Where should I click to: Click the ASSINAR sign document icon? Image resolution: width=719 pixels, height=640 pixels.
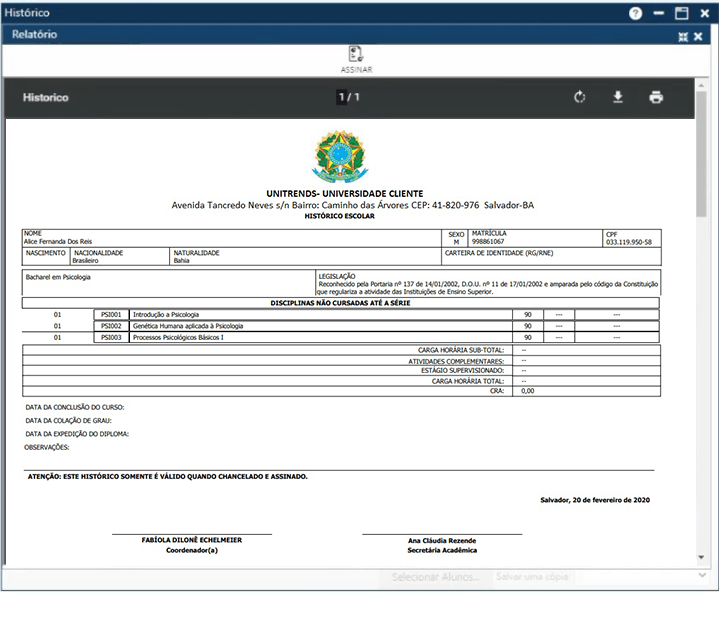(355, 58)
